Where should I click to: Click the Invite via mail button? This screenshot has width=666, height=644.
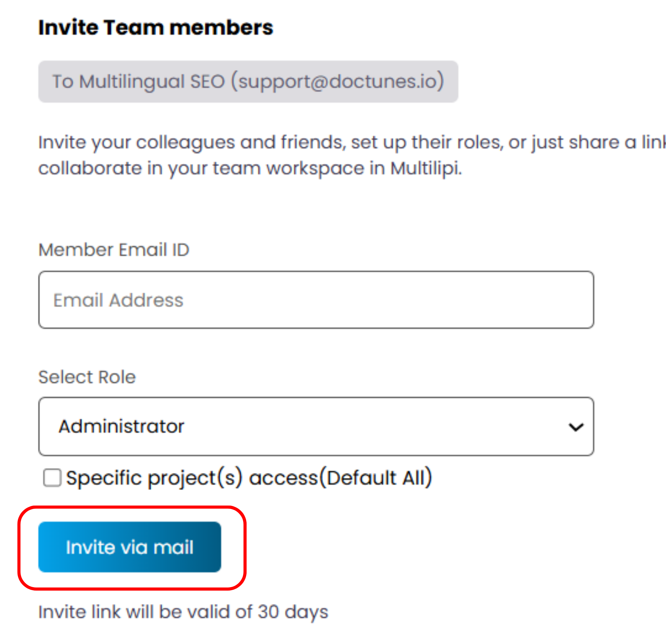(x=130, y=547)
